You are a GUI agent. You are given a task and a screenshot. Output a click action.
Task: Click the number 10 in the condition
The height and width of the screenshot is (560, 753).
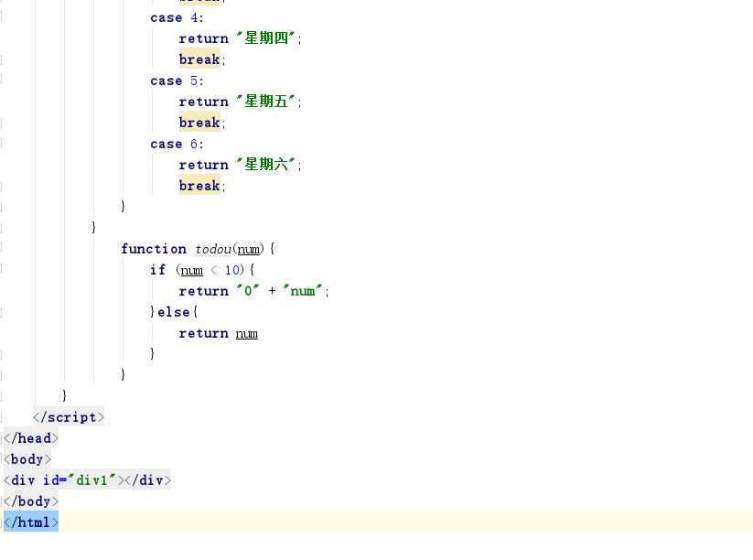233,270
